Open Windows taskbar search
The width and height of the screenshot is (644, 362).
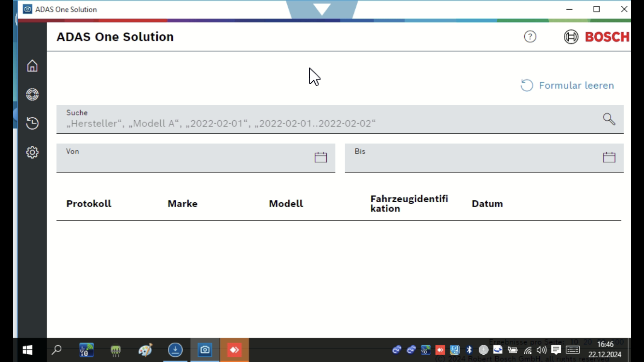56,350
